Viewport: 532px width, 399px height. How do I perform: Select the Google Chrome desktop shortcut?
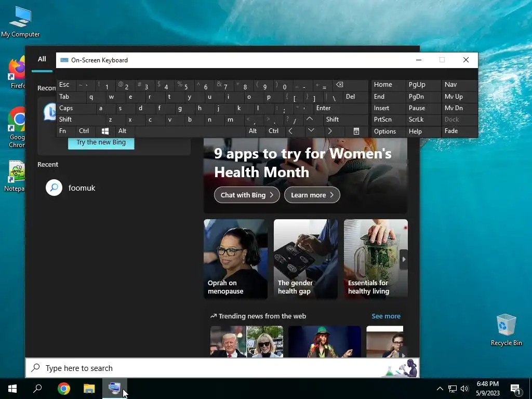(x=17, y=128)
